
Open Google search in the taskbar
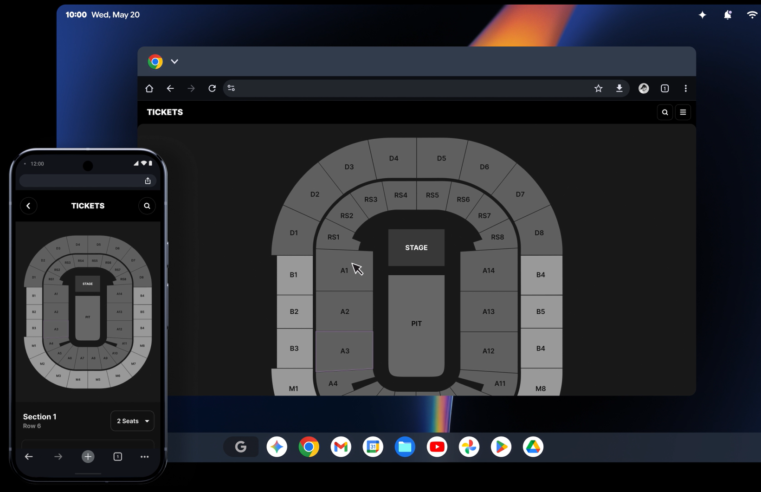pos(241,447)
